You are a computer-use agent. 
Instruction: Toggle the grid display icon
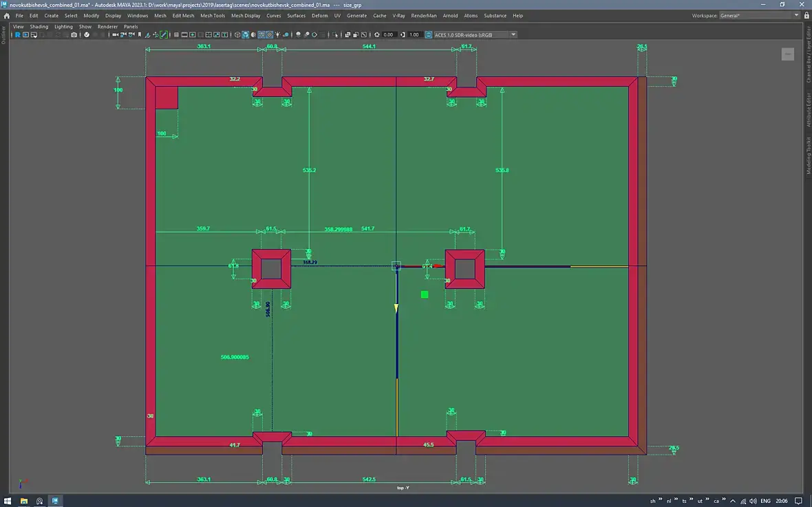pos(177,34)
